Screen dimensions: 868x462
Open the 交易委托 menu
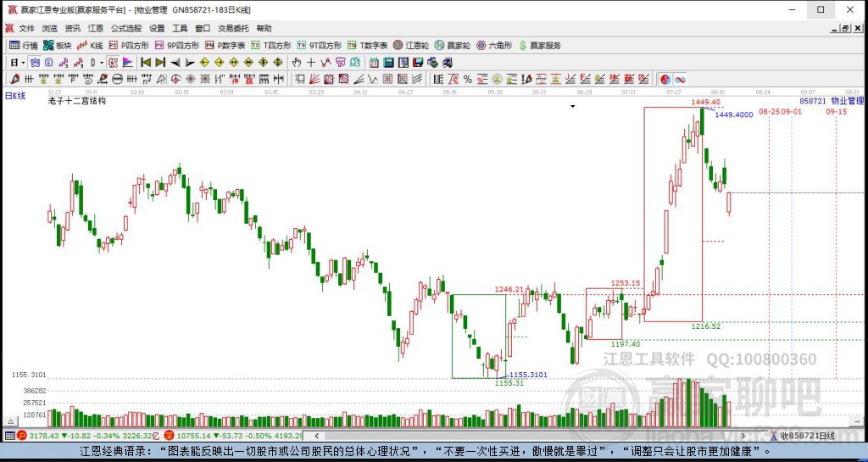click(x=233, y=29)
